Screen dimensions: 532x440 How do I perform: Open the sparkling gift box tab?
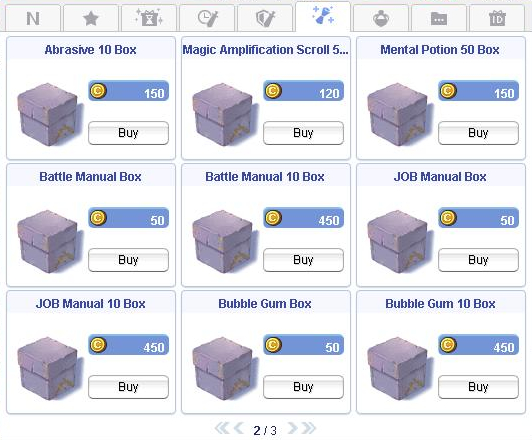point(149,18)
